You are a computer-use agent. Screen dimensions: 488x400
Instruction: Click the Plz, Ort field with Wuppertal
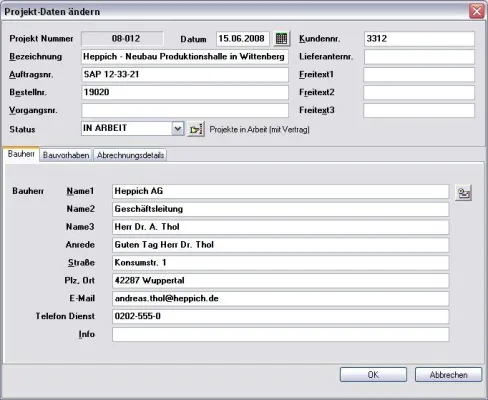point(281,281)
